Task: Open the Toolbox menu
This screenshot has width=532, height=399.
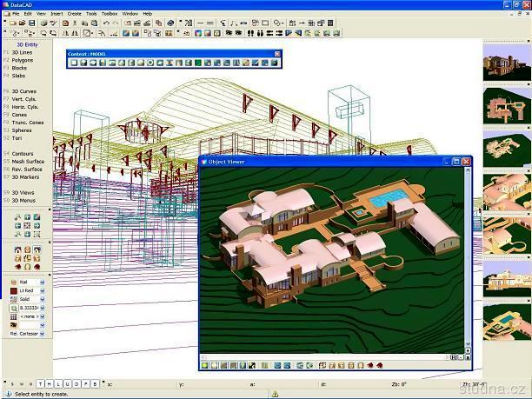Action: 109,14
